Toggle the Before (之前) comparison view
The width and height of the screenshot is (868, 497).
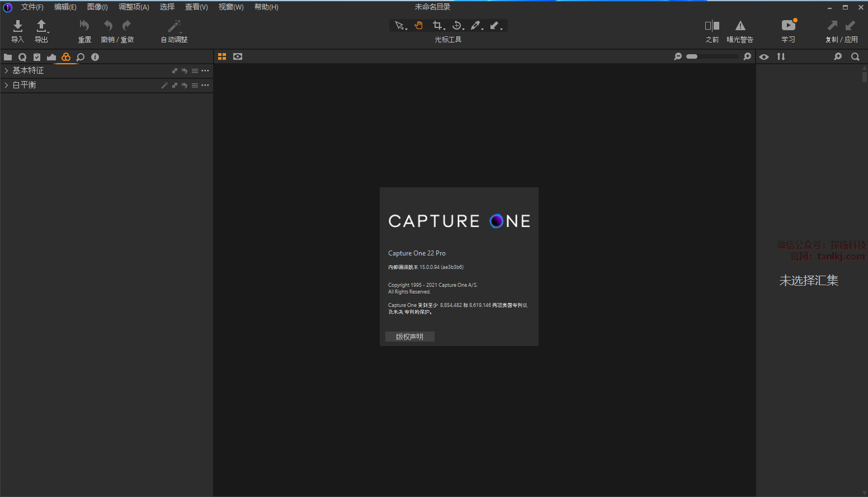coord(712,26)
